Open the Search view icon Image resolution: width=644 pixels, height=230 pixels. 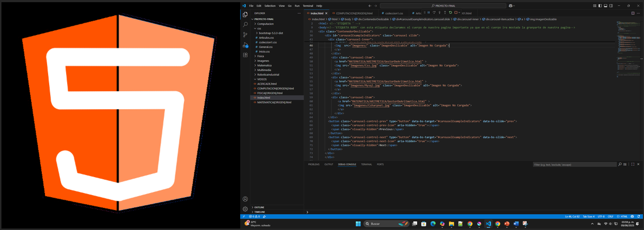pos(245,25)
